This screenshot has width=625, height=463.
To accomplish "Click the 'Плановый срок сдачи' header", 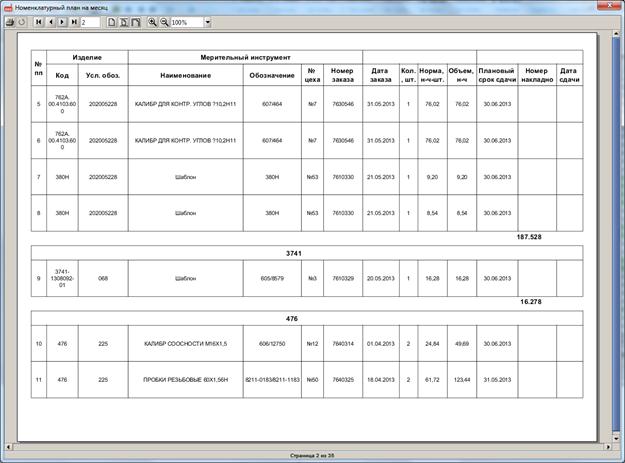I will 497,75.
